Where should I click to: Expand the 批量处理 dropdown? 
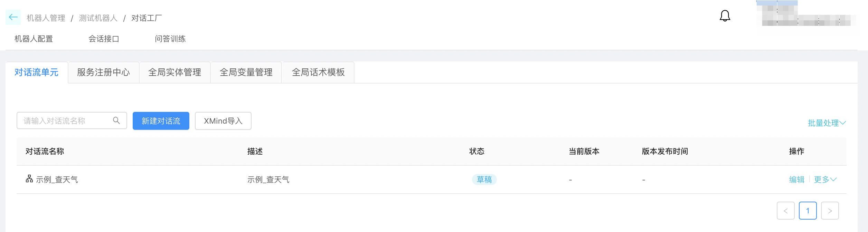(x=827, y=123)
